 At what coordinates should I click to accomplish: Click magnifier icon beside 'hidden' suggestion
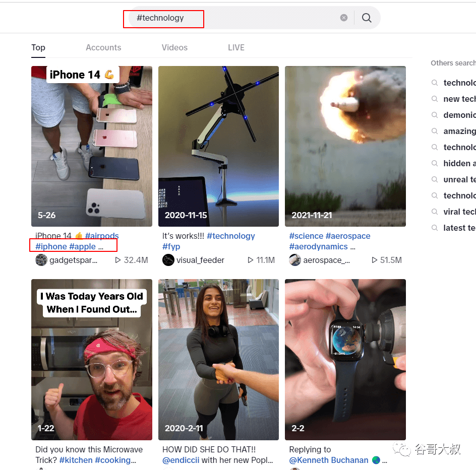[435, 163]
